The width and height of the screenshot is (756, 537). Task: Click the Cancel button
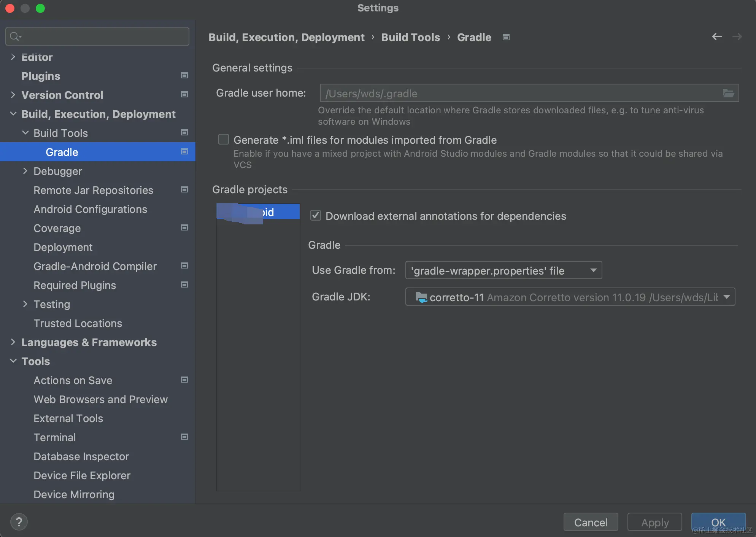coord(591,522)
